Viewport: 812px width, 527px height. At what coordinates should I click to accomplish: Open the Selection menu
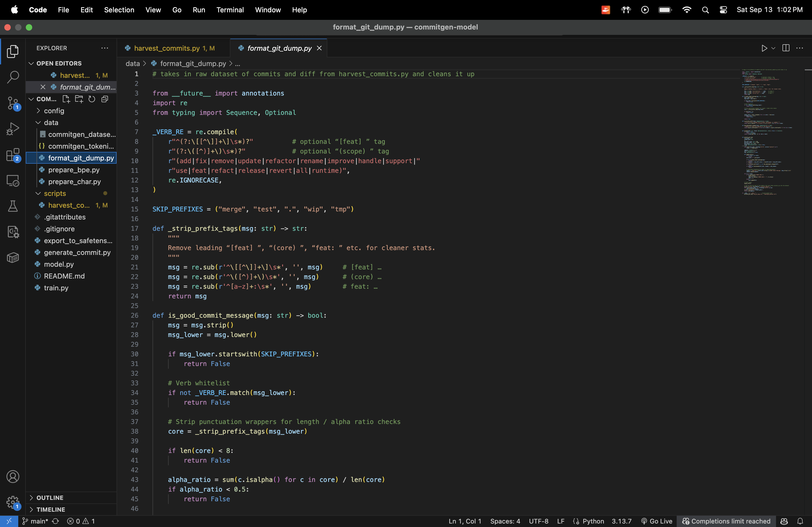coord(119,10)
